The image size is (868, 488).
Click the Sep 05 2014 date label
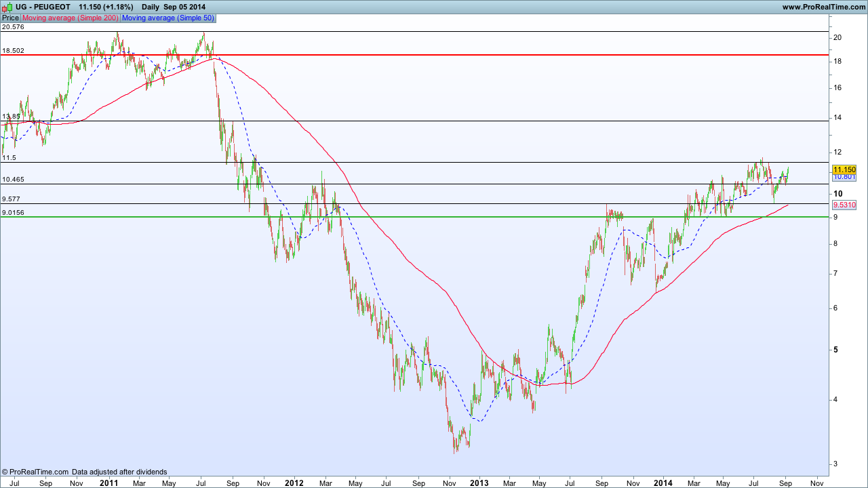pos(184,7)
